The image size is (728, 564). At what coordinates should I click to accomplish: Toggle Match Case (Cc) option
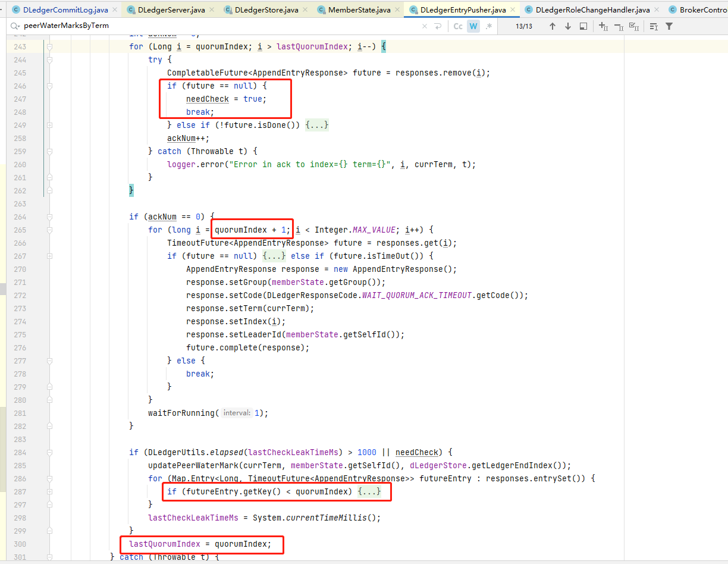458,26
